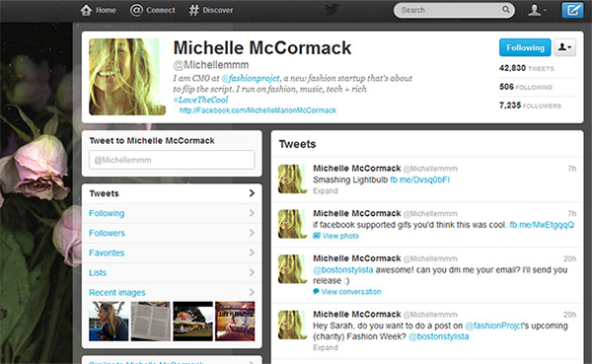Click the speech bubble conversation icon

(x=316, y=292)
